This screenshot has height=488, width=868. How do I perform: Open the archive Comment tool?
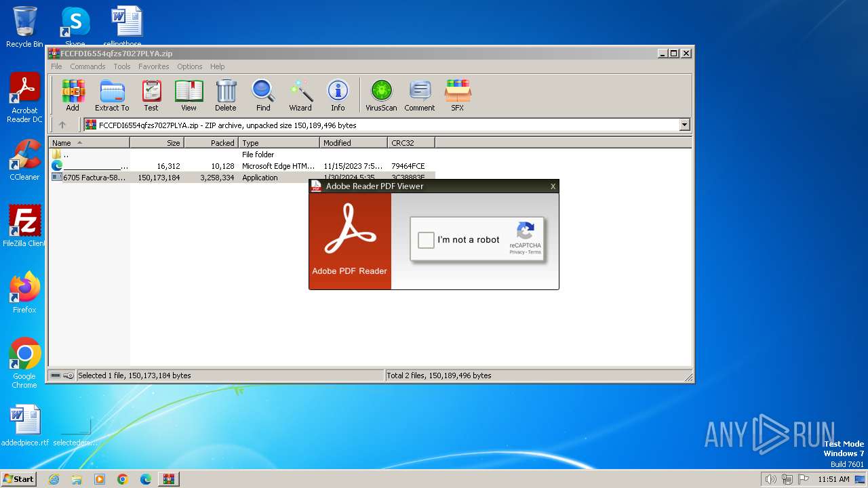click(x=420, y=95)
